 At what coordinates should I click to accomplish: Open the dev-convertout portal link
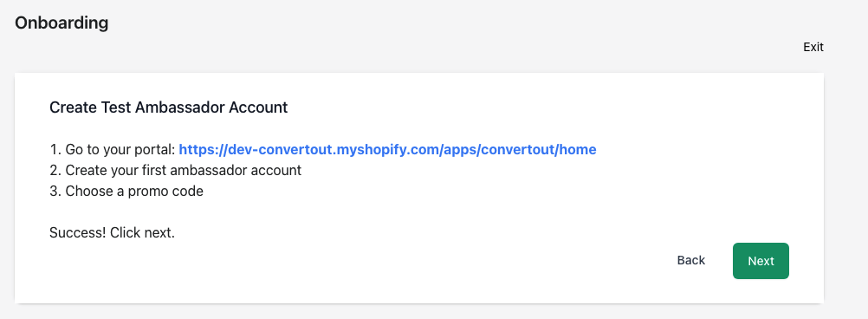(x=387, y=149)
